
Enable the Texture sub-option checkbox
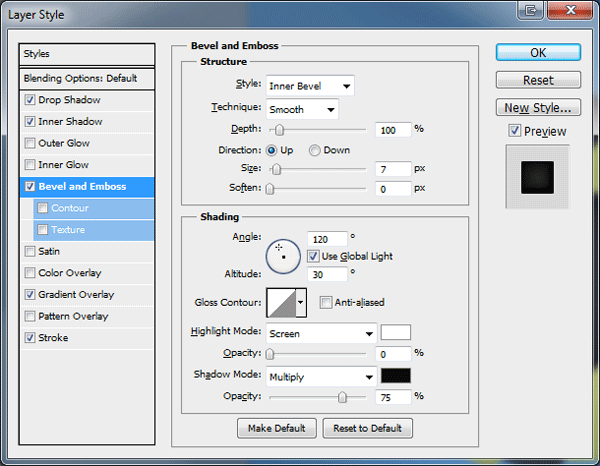click(x=42, y=230)
